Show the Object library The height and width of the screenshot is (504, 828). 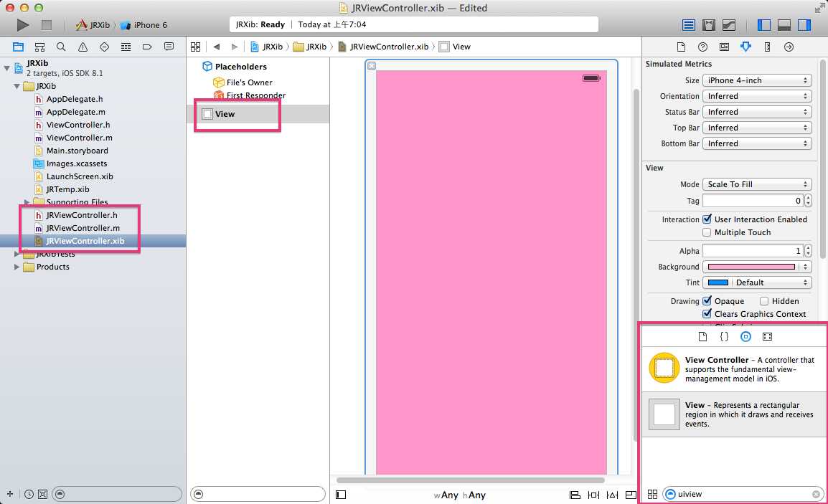coord(745,337)
